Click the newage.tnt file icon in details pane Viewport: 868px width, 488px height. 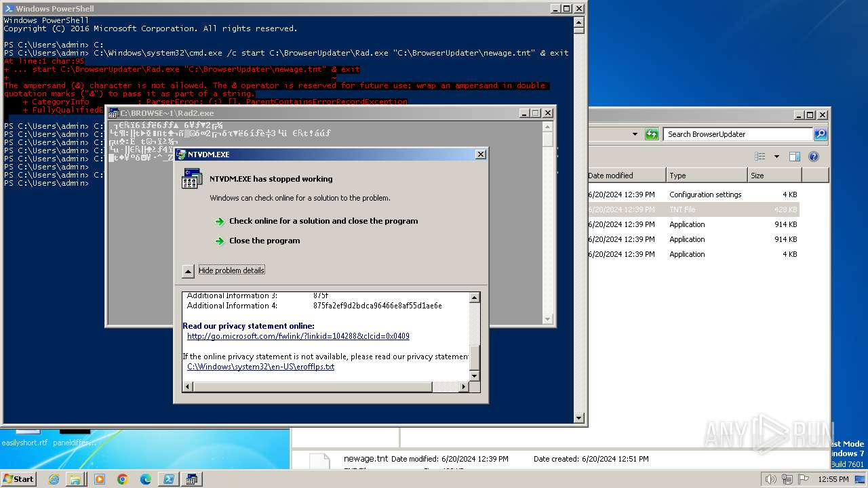[319, 461]
